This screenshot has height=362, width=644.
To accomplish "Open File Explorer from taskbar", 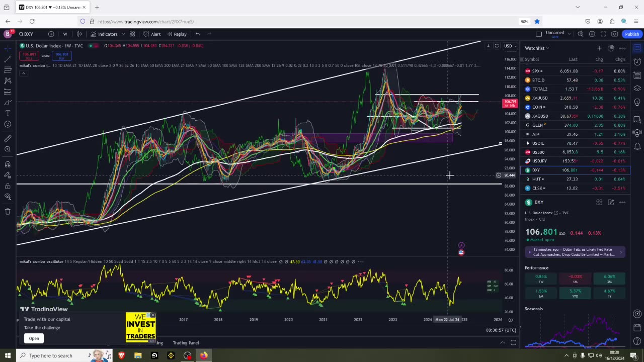I will (x=138, y=355).
